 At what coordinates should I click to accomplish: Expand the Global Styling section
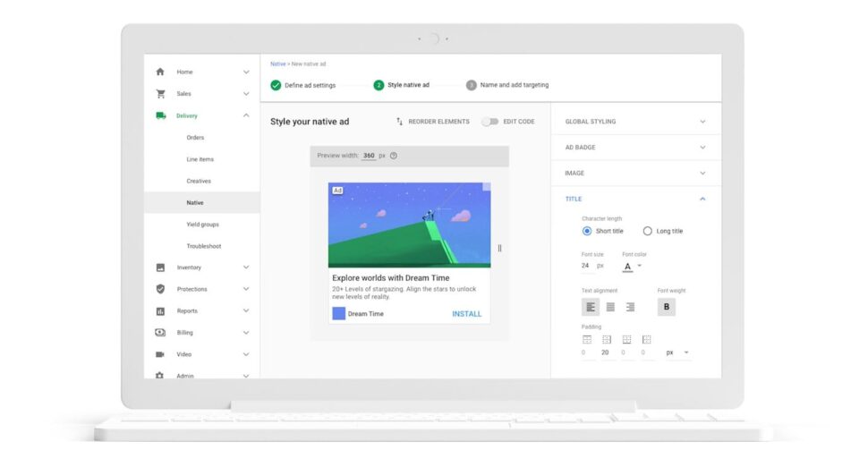635,122
